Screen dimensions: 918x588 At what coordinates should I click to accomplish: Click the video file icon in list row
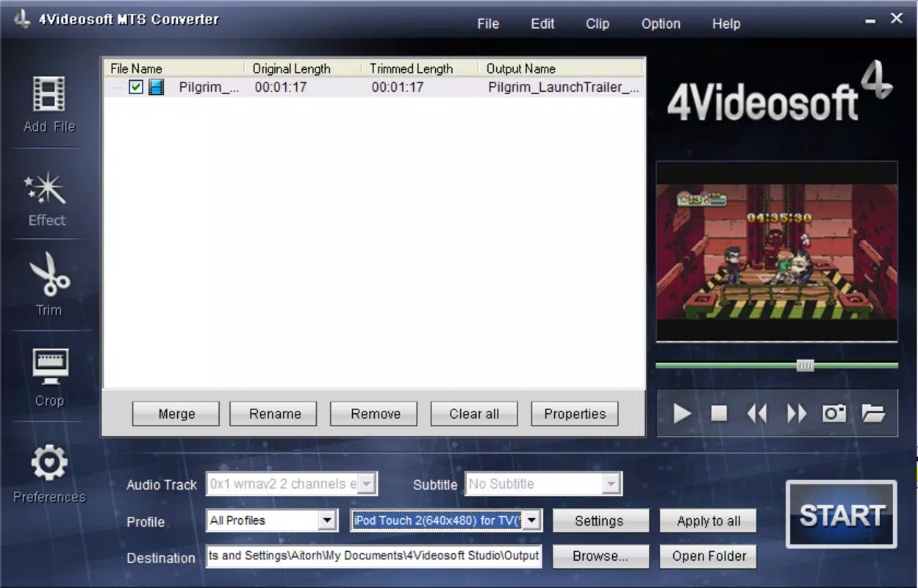coord(156,87)
